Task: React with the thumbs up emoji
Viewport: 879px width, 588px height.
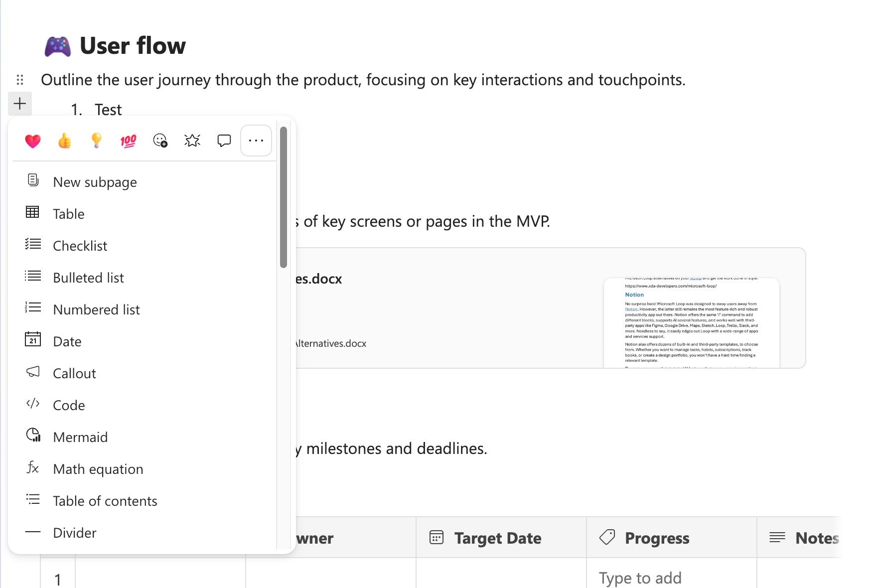Action: tap(65, 141)
